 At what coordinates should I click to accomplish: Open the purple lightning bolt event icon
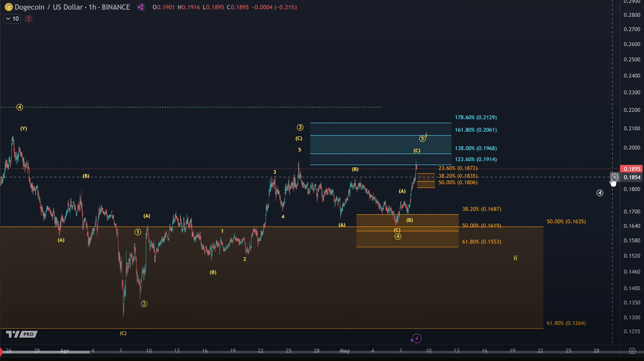click(416, 338)
